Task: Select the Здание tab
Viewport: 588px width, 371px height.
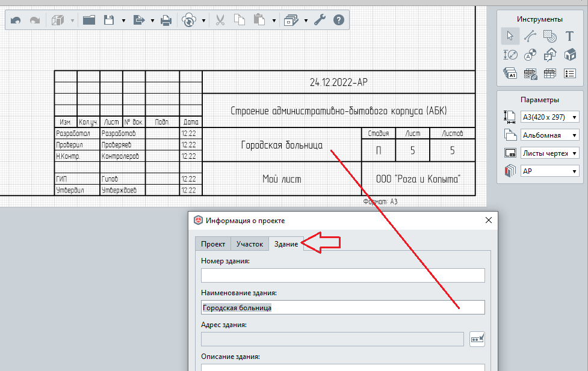Action: (x=286, y=244)
